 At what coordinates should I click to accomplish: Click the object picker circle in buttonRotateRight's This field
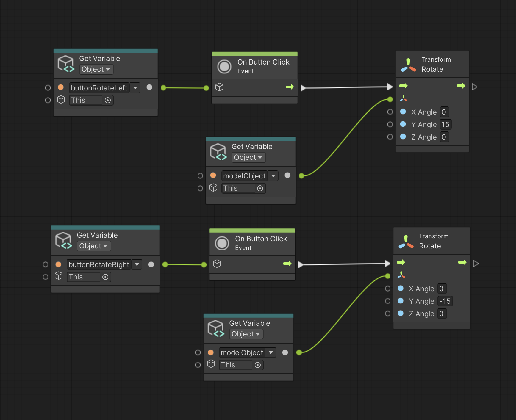[105, 277]
